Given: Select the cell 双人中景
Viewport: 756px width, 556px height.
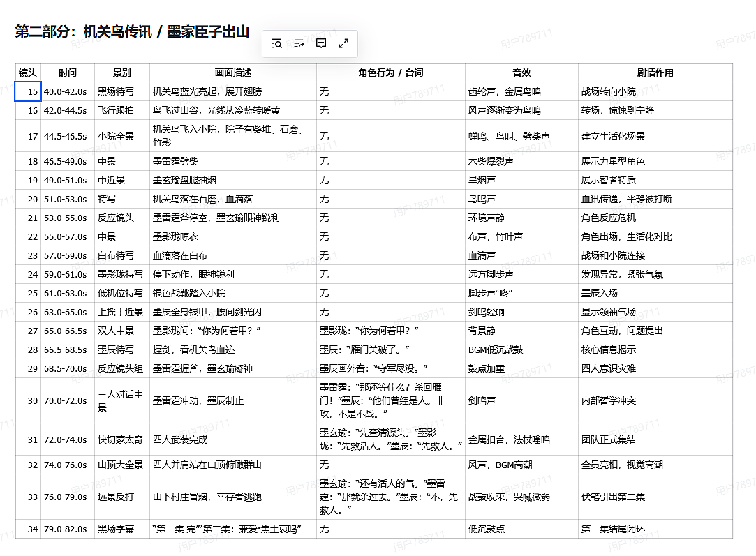Looking at the screenshot, I should 122,331.
